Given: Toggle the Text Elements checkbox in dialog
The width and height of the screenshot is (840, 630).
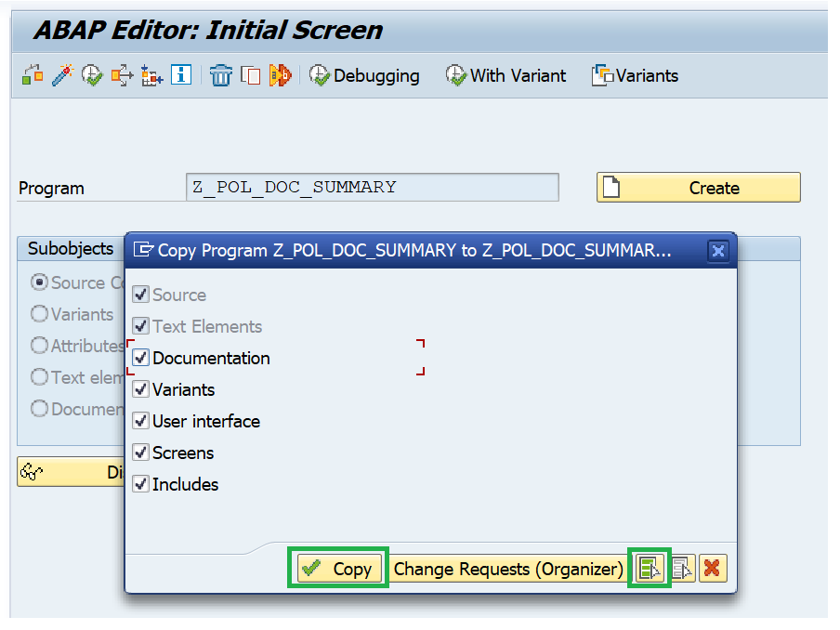Looking at the screenshot, I should tap(141, 326).
